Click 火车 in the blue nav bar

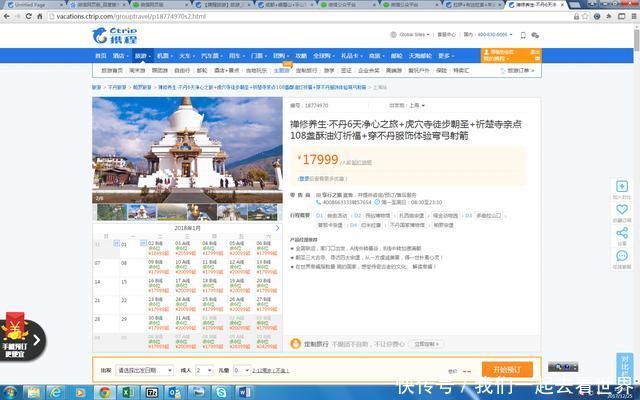click(x=187, y=56)
